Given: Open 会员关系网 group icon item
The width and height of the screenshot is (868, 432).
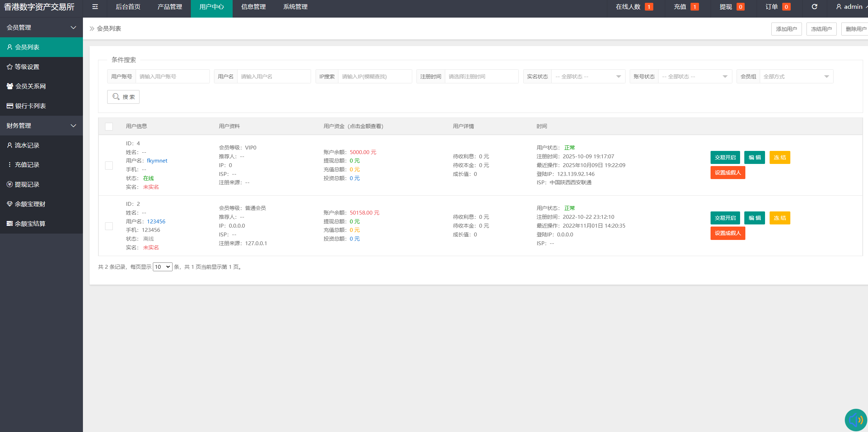Looking at the screenshot, I should pyautogui.click(x=30, y=86).
